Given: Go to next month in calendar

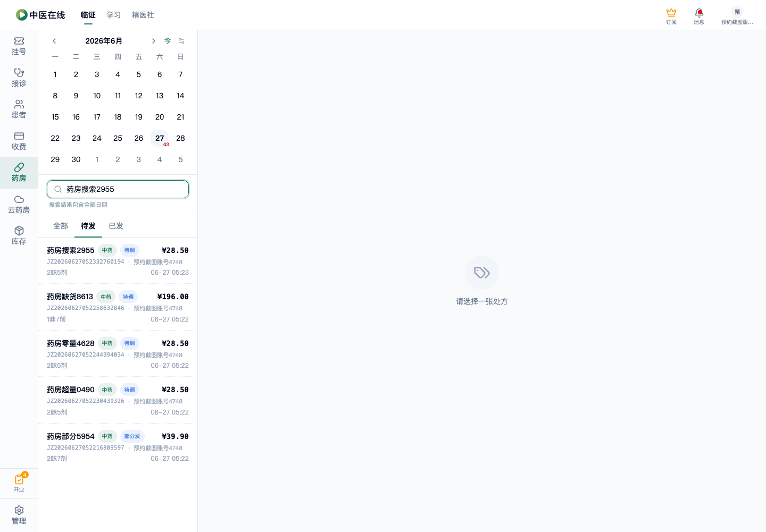Looking at the screenshot, I should coord(153,41).
